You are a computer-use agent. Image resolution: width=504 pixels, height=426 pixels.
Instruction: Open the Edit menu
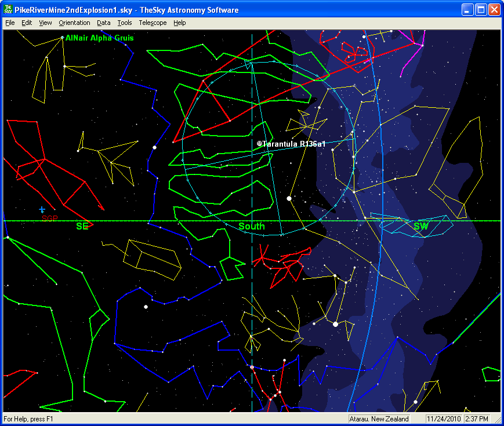point(27,23)
